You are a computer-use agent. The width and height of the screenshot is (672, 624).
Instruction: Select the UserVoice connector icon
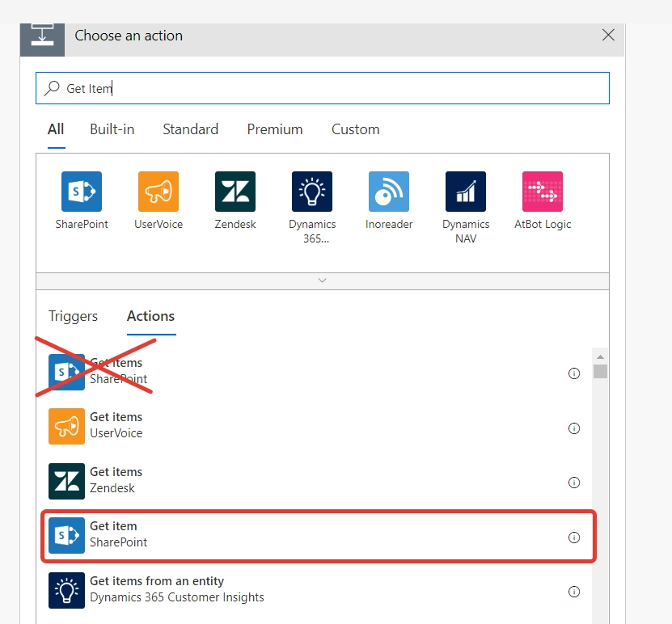point(158,192)
